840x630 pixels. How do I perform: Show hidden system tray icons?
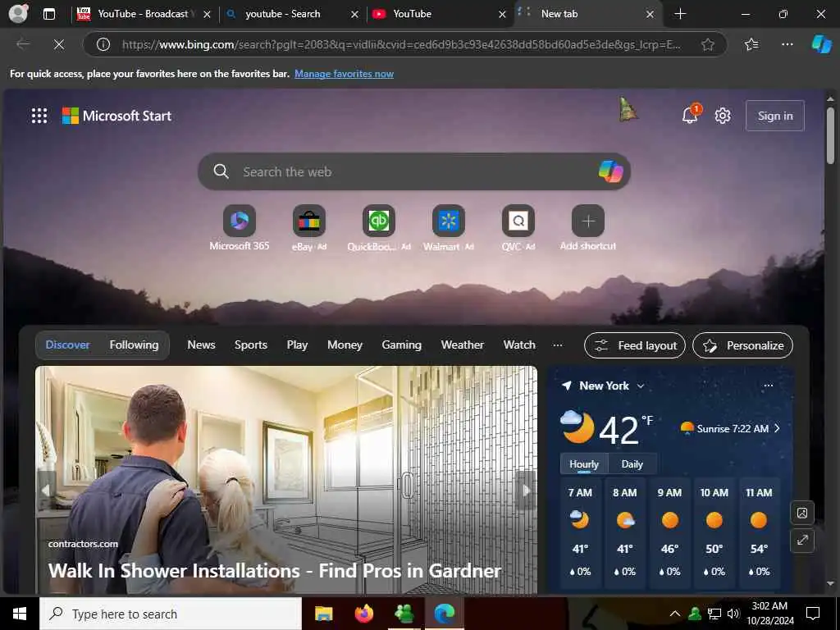click(674, 614)
